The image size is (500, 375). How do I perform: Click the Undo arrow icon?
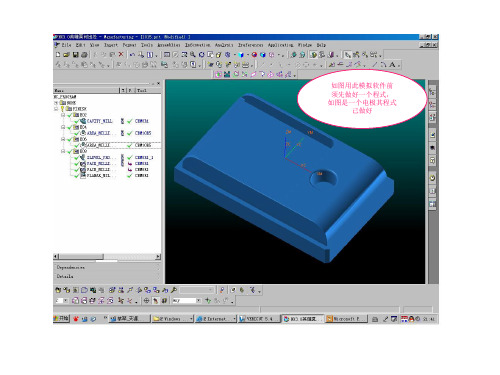tap(132, 54)
